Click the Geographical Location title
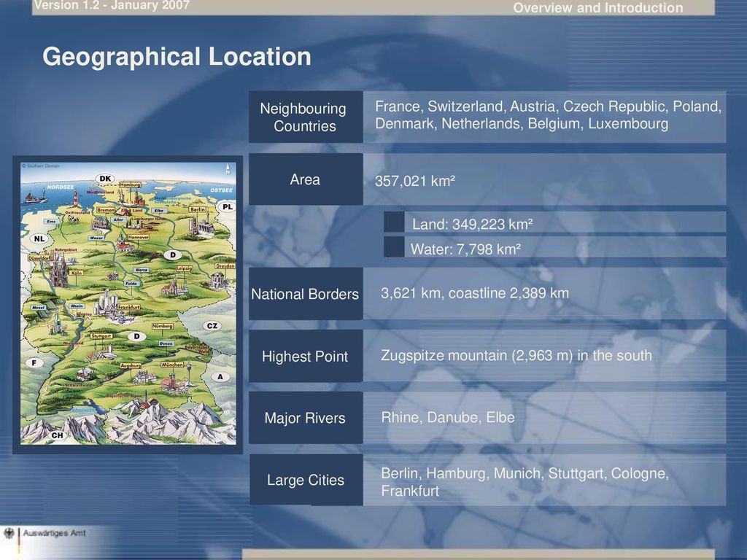 click(177, 57)
